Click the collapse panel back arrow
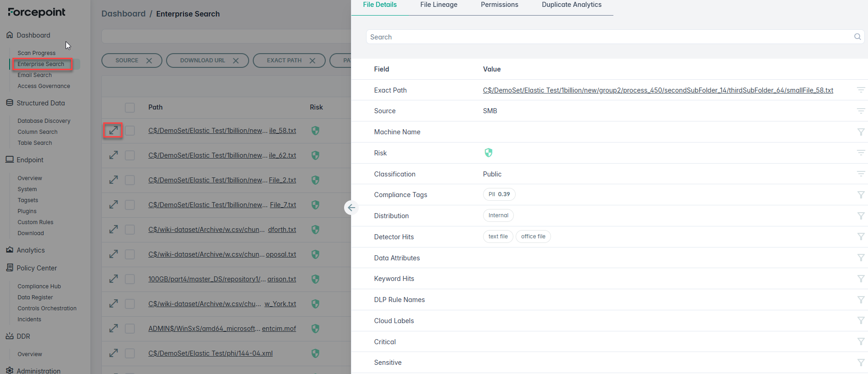 click(351, 208)
